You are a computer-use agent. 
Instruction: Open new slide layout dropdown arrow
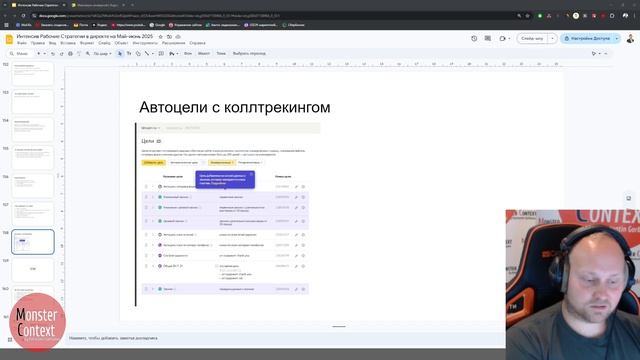click(x=44, y=53)
